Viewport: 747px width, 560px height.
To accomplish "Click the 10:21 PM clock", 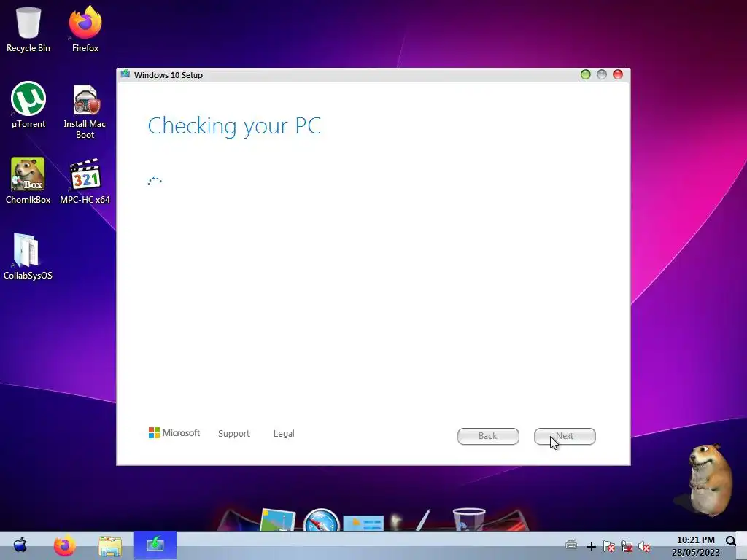I will point(695,540).
